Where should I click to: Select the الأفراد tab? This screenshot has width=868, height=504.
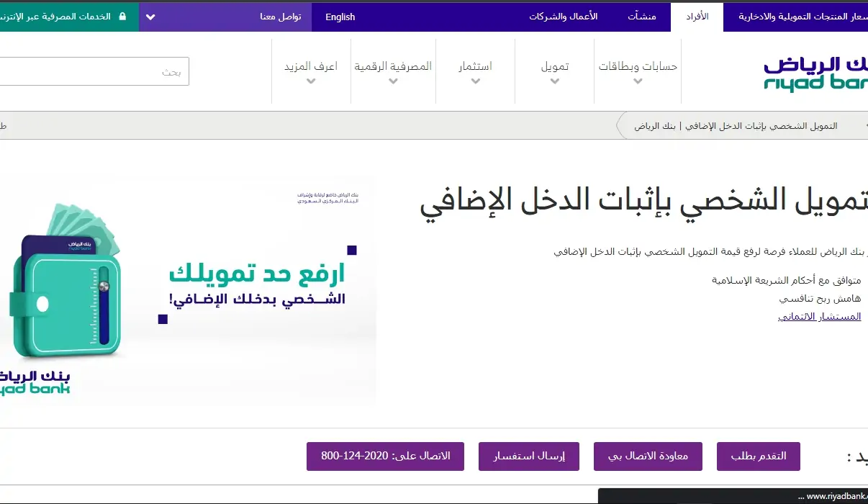point(697,17)
